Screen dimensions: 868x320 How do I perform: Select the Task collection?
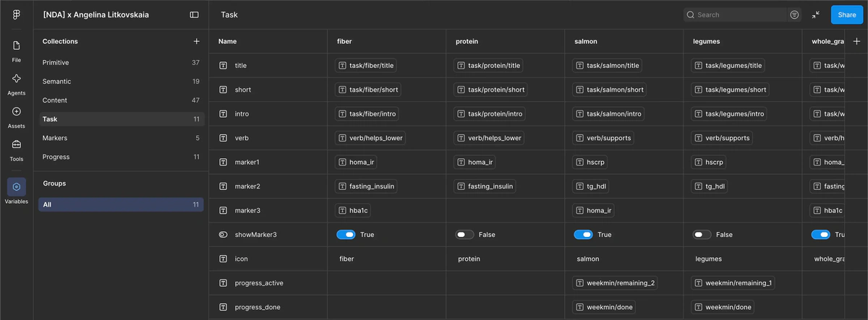coord(121,119)
